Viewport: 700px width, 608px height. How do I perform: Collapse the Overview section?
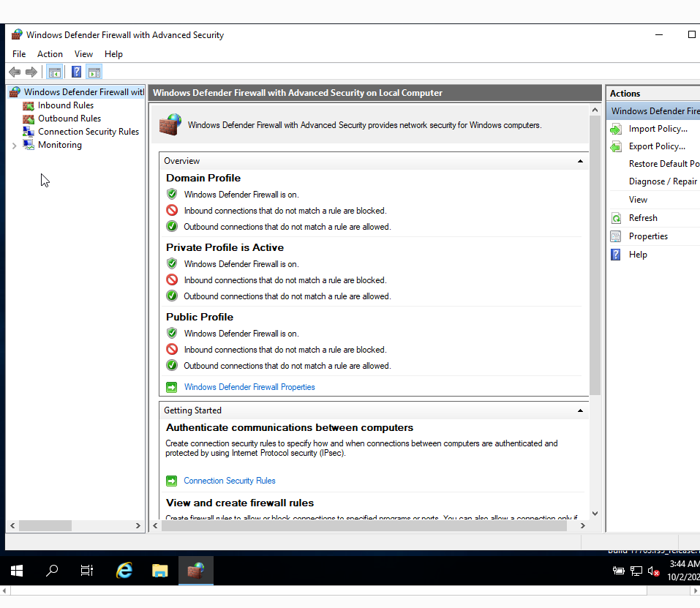580,161
